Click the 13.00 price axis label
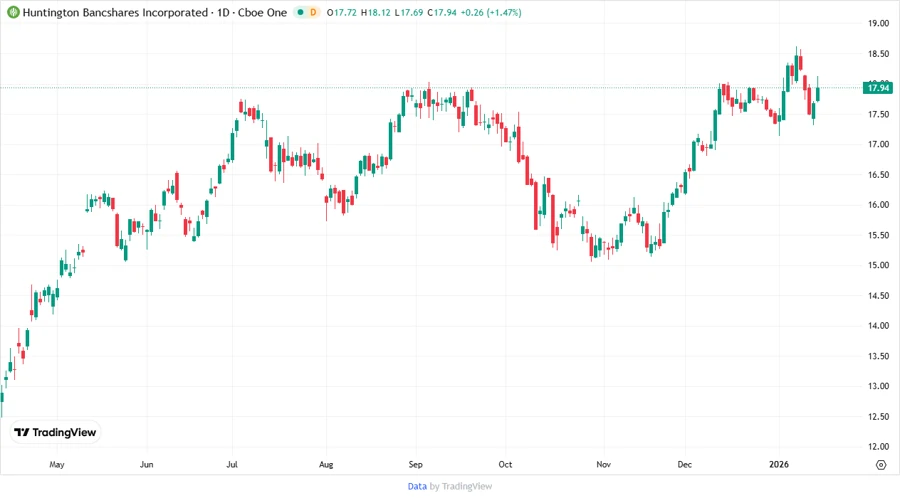The height and width of the screenshot is (498, 900). [x=878, y=386]
